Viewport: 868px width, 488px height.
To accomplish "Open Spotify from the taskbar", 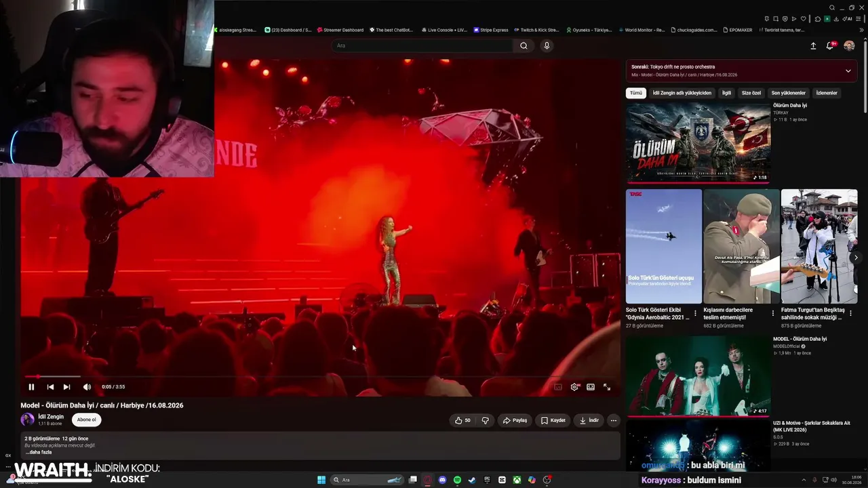I will [x=458, y=480].
